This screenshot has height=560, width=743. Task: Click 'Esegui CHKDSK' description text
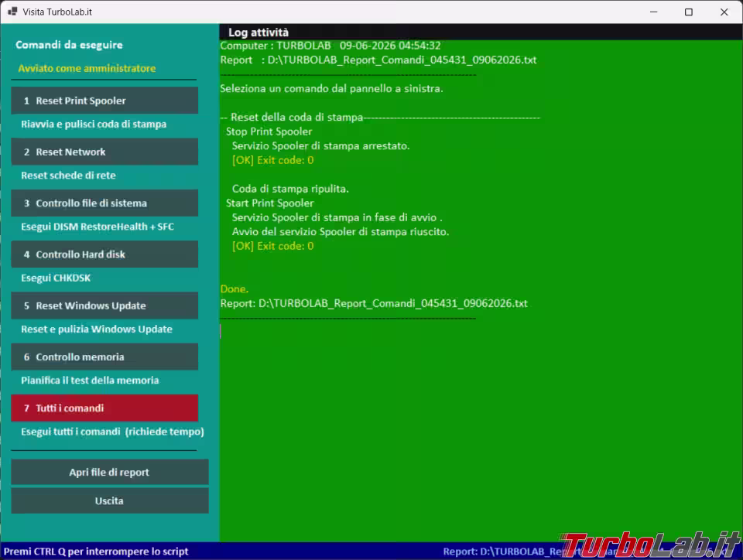[x=56, y=278]
